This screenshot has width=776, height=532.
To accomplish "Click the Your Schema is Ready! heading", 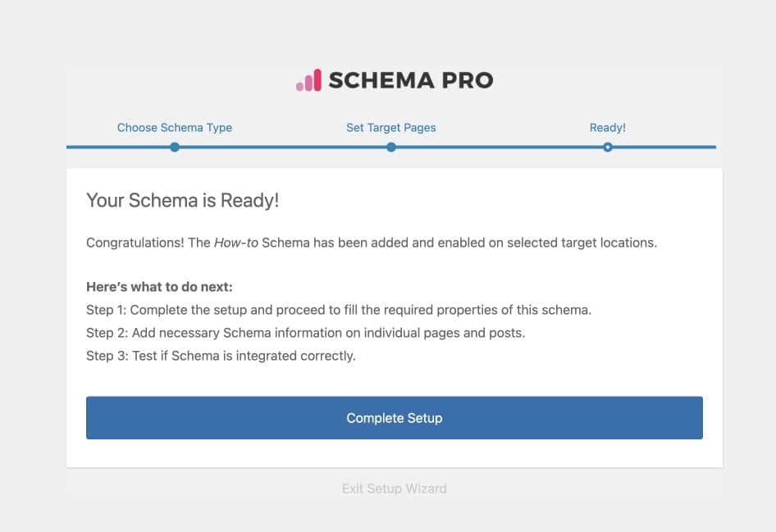I will click(182, 200).
